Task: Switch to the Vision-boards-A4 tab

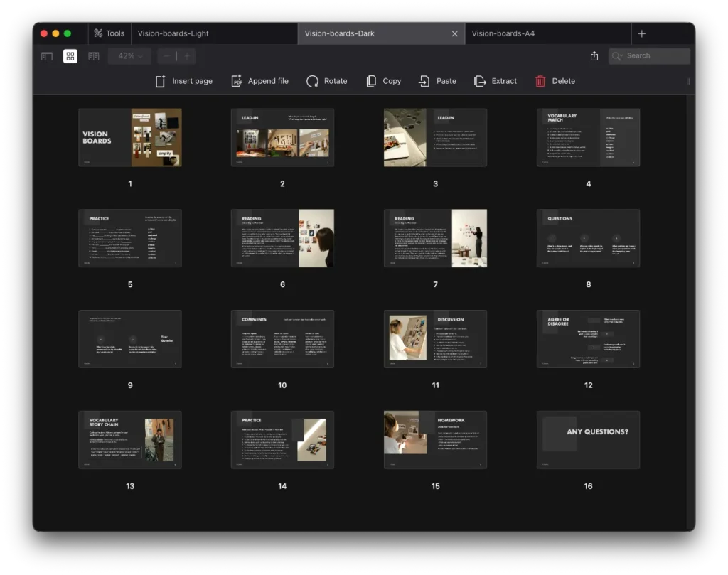Action: click(503, 33)
